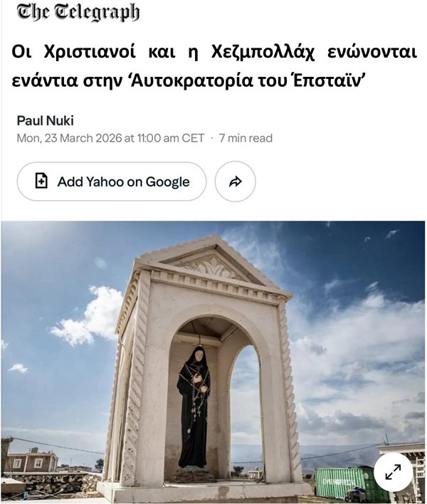Click 'Αυτοκρατορία του Έπσταϊν' in the headline
427x504 pixels.
[x=248, y=80]
